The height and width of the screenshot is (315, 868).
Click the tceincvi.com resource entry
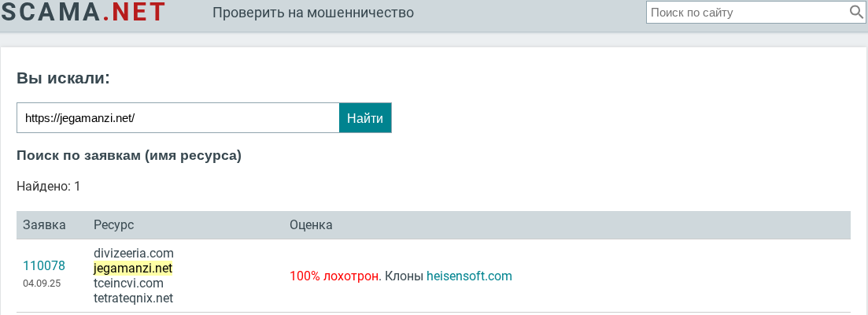pos(129,283)
